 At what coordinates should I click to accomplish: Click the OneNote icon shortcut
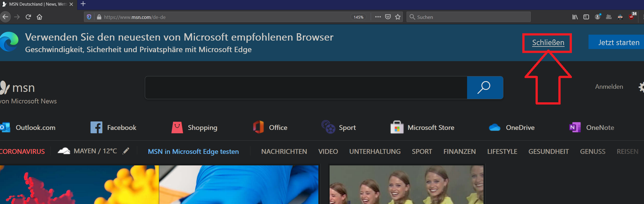click(x=575, y=128)
